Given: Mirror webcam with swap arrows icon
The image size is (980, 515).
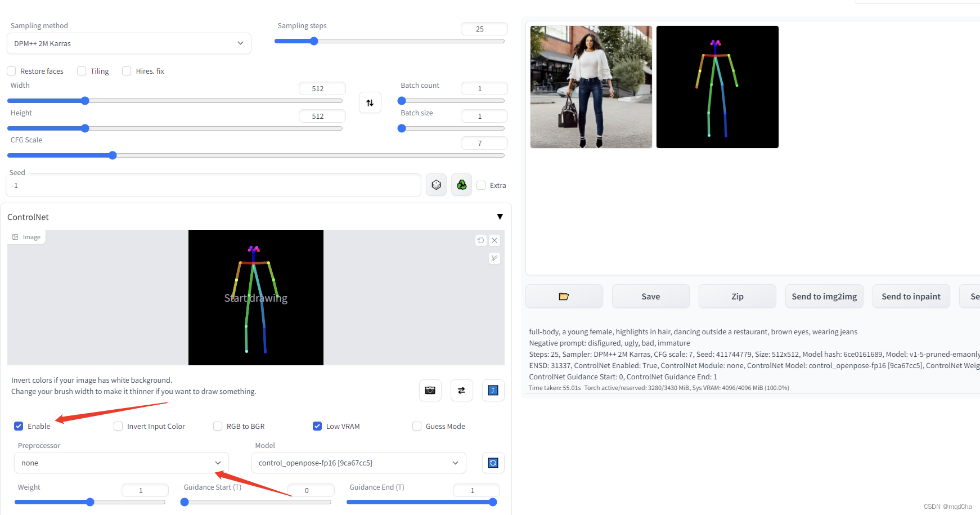Looking at the screenshot, I should click(x=461, y=390).
